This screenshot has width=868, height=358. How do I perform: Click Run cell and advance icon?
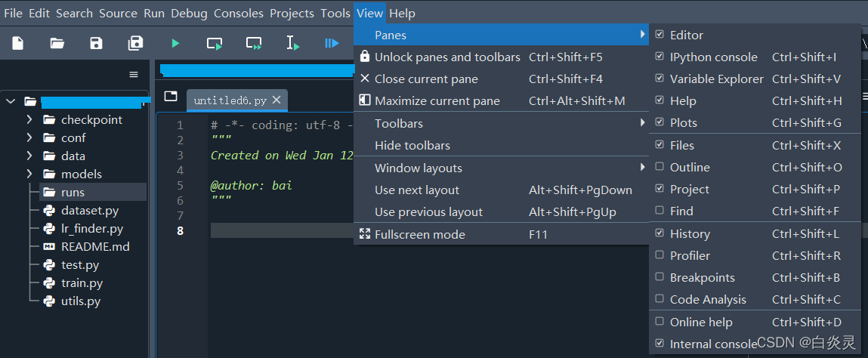[x=254, y=43]
